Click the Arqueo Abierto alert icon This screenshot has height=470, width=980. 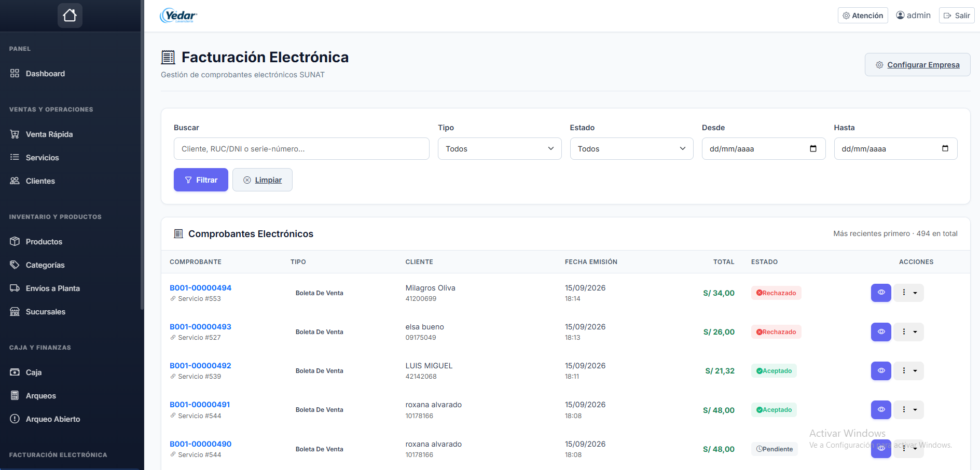click(15, 419)
